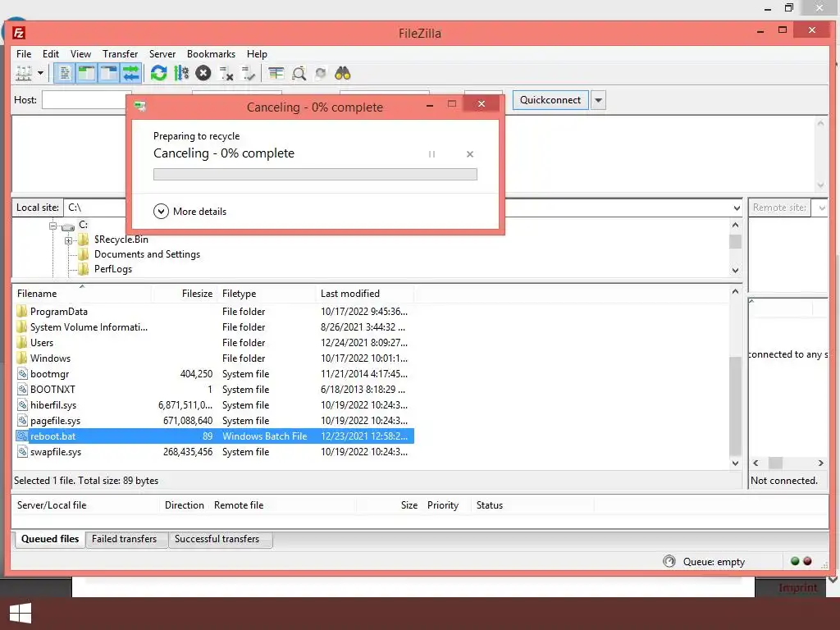Open the Local site path dropdown
The height and width of the screenshot is (630, 840).
point(737,208)
